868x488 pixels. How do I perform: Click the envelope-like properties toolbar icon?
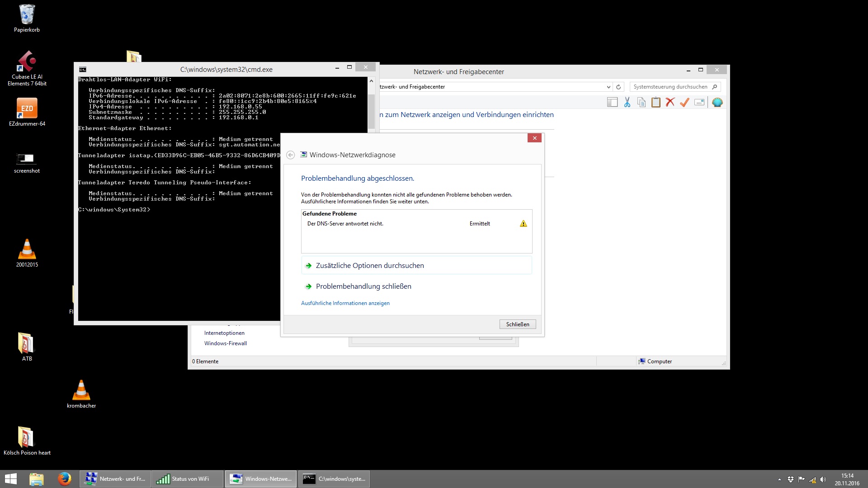[699, 103]
